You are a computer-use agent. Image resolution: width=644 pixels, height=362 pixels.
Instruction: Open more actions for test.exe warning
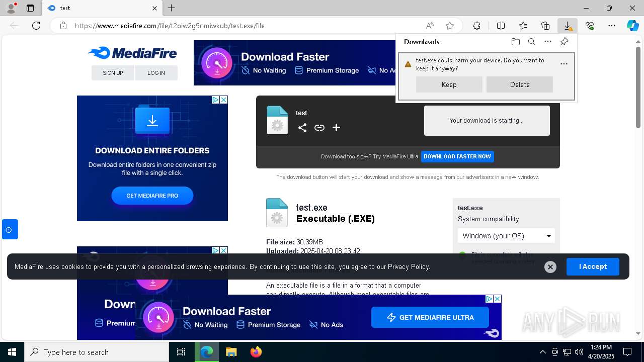[x=564, y=64]
